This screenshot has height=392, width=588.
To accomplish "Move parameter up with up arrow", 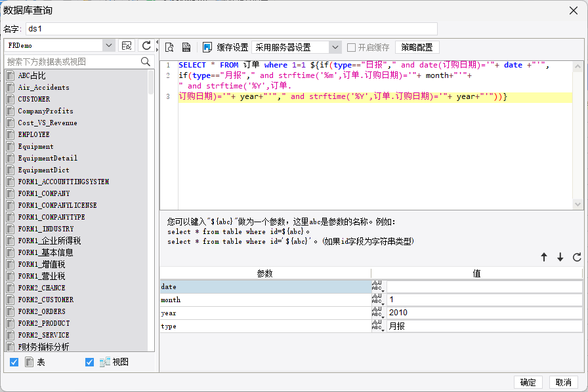I will click(x=544, y=257).
